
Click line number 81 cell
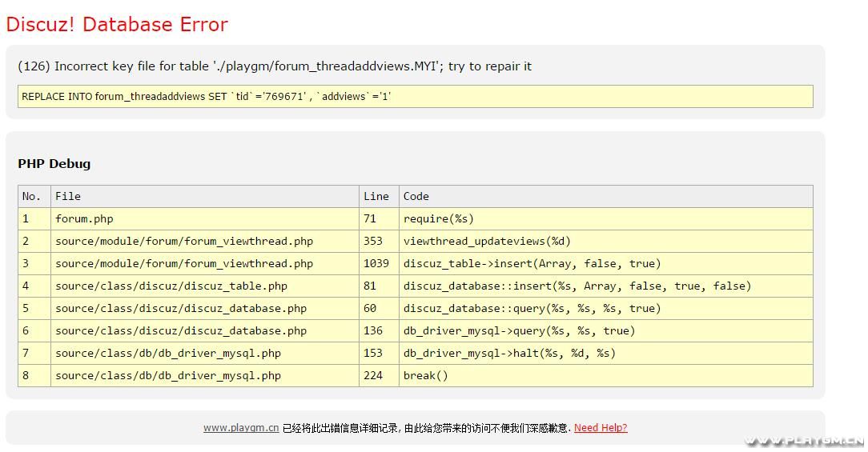[x=380, y=286]
